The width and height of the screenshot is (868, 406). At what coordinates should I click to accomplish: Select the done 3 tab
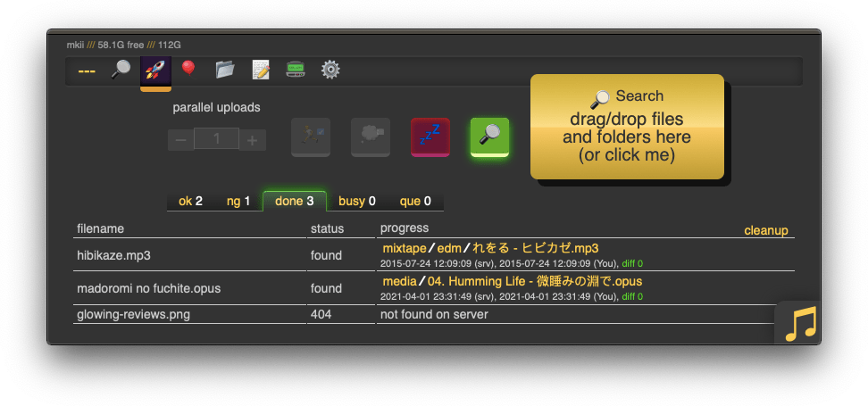pyautogui.click(x=295, y=202)
